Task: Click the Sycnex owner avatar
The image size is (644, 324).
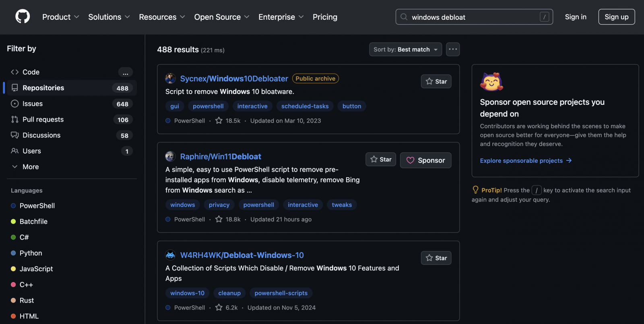Action: (170, 79)
